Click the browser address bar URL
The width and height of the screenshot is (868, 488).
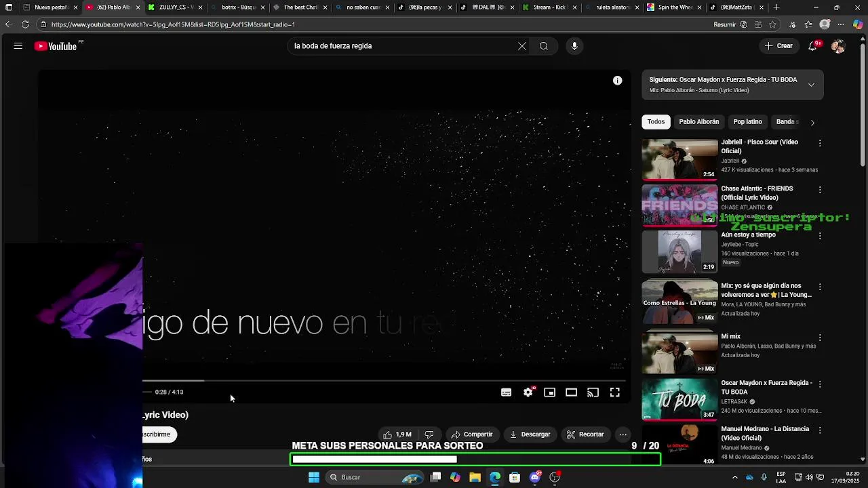pyautogui.click(x=173, y=24)
